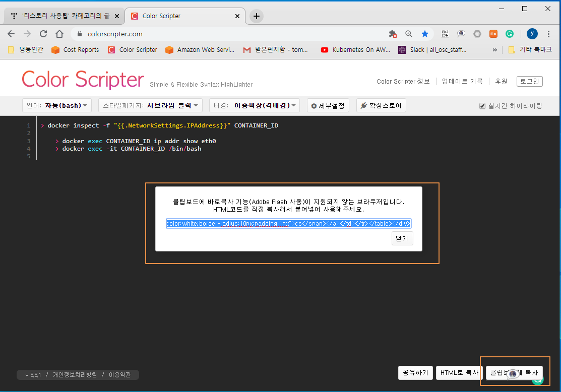Open the orange EX extension icon
561x392 pixels.
point(493,34)
